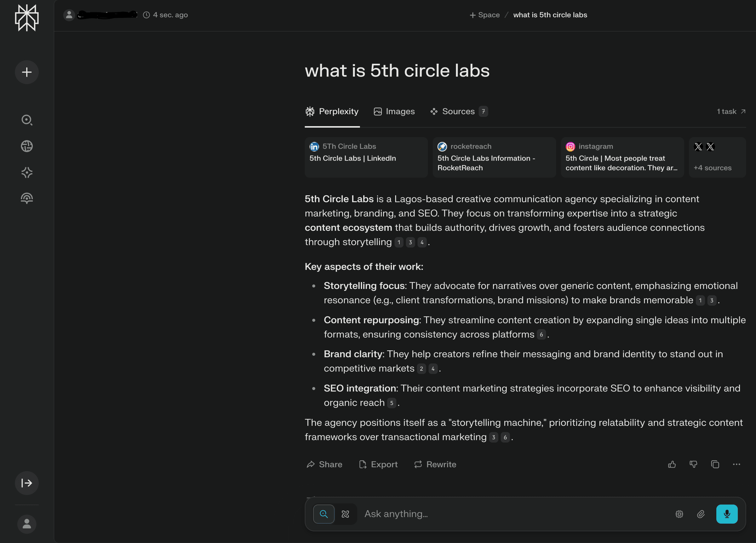Add thread to a Space
Screen dimensions: 756x543
click(484, 15)
